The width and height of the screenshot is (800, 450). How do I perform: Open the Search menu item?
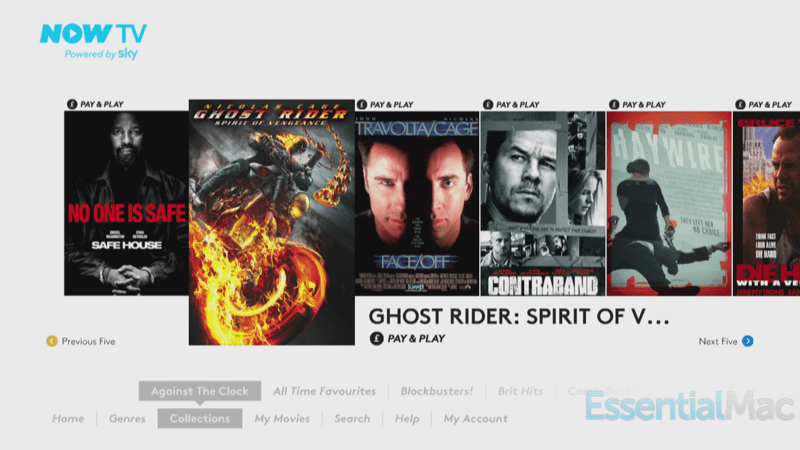352,419
